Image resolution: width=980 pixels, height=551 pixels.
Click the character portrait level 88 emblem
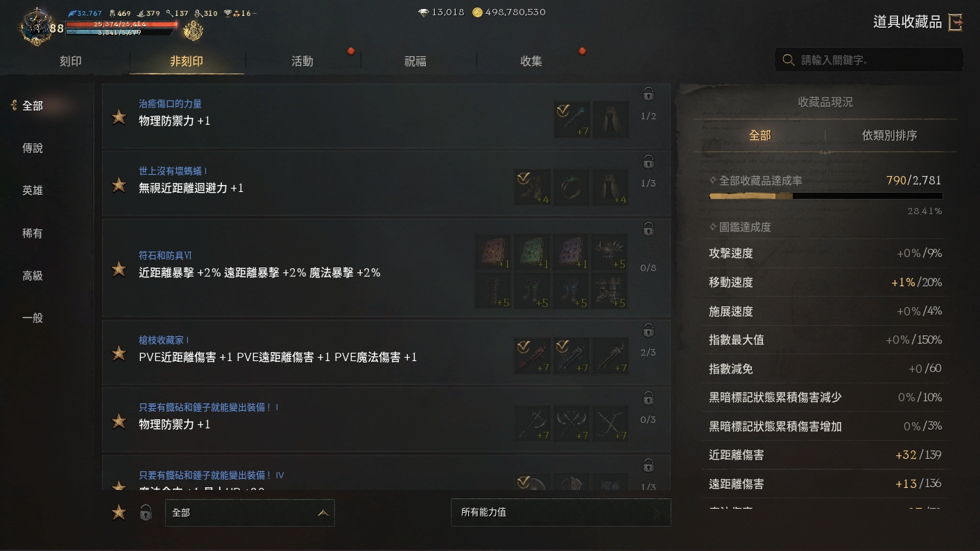[40, 26]
